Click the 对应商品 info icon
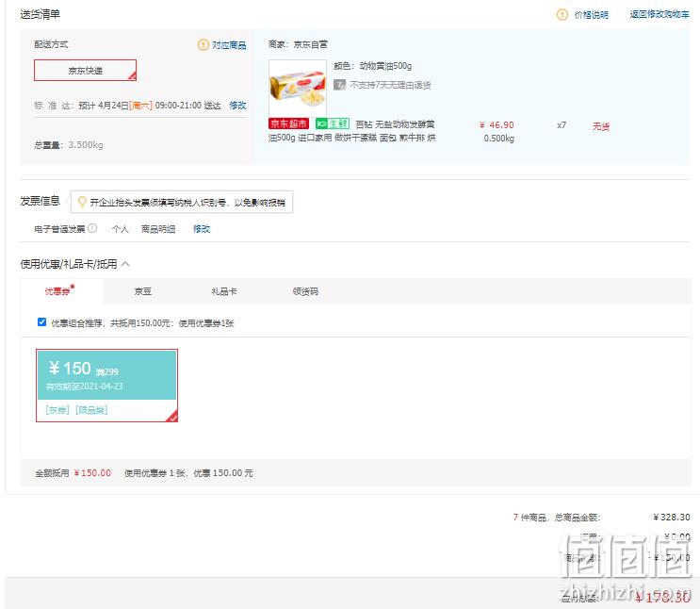 [x=203, y=44]
